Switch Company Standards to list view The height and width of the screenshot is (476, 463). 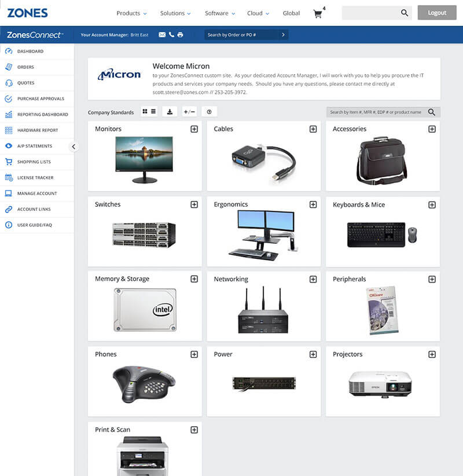click(x=153, y=112)
